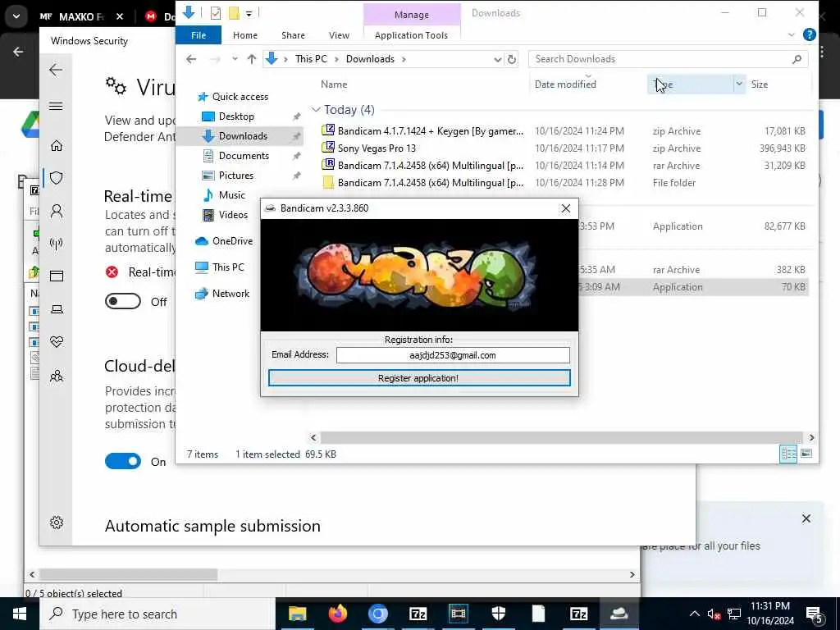Click This PC in address breadcrumb

tap(311, 59)
